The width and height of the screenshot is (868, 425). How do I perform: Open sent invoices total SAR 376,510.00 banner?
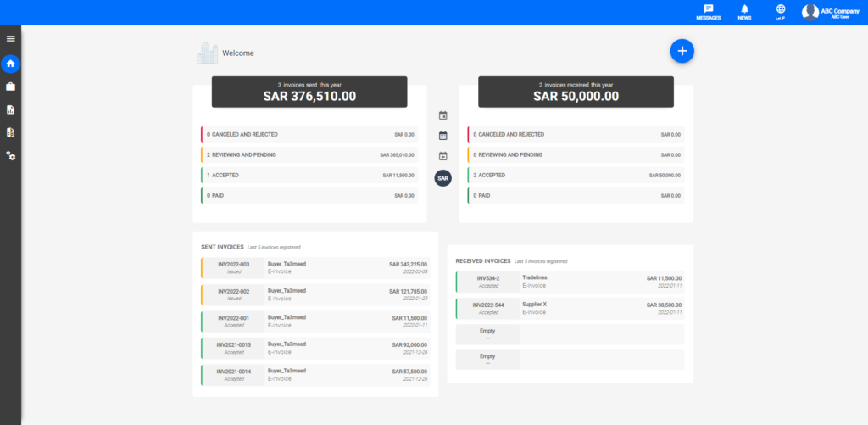pyautogui.click(x=309, y=92)
